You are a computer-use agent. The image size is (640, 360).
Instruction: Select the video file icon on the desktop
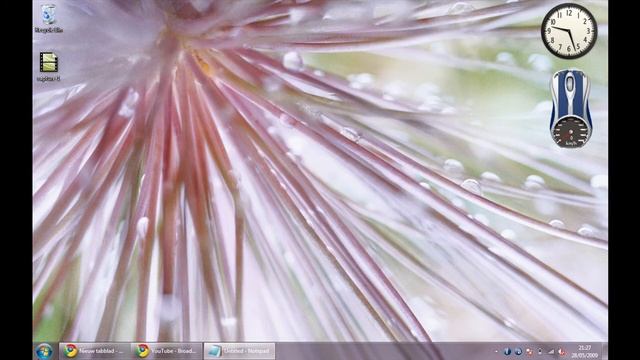point(49,67)
